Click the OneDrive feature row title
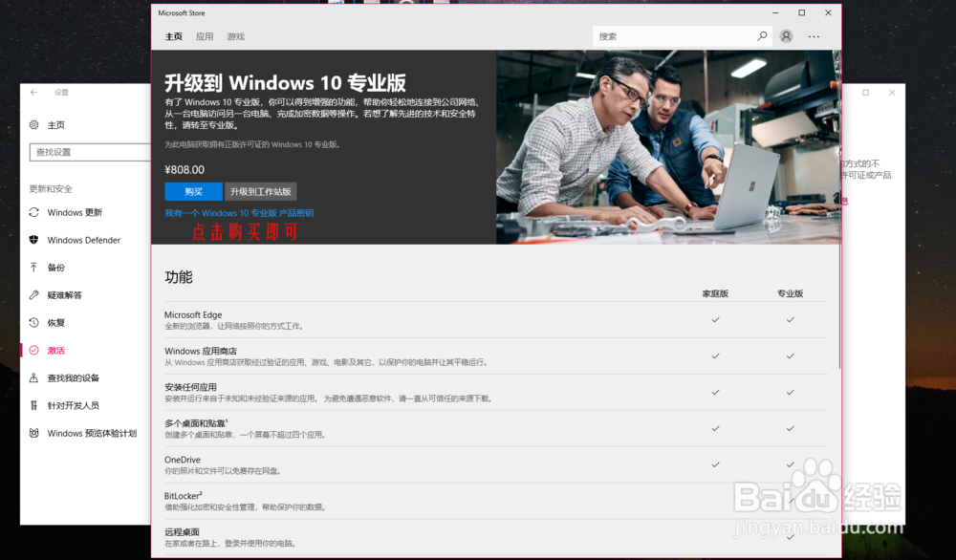956x560 pixels. pyautogui.click(x=183, y=460)
